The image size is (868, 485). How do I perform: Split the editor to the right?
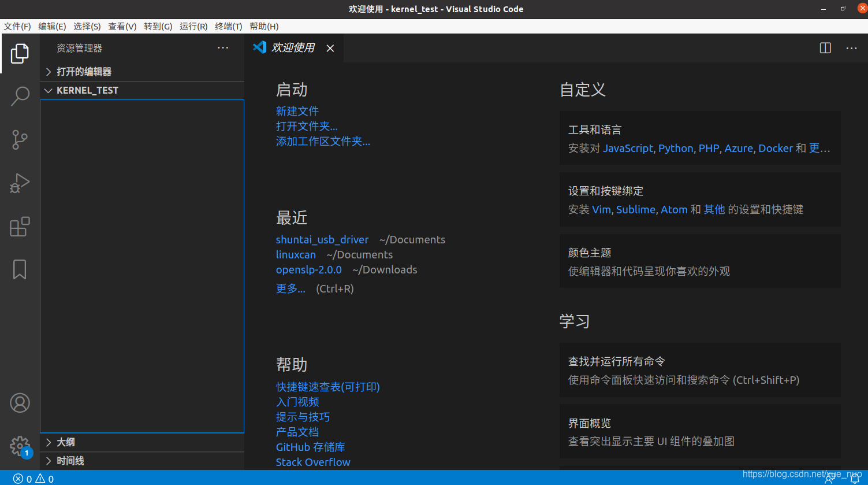click(825, 48)
